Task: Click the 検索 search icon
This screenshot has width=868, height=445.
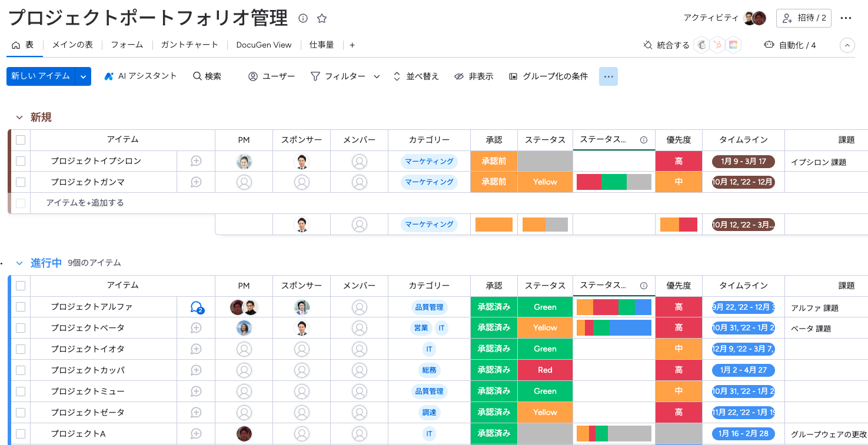Action: tap(198, 76)
